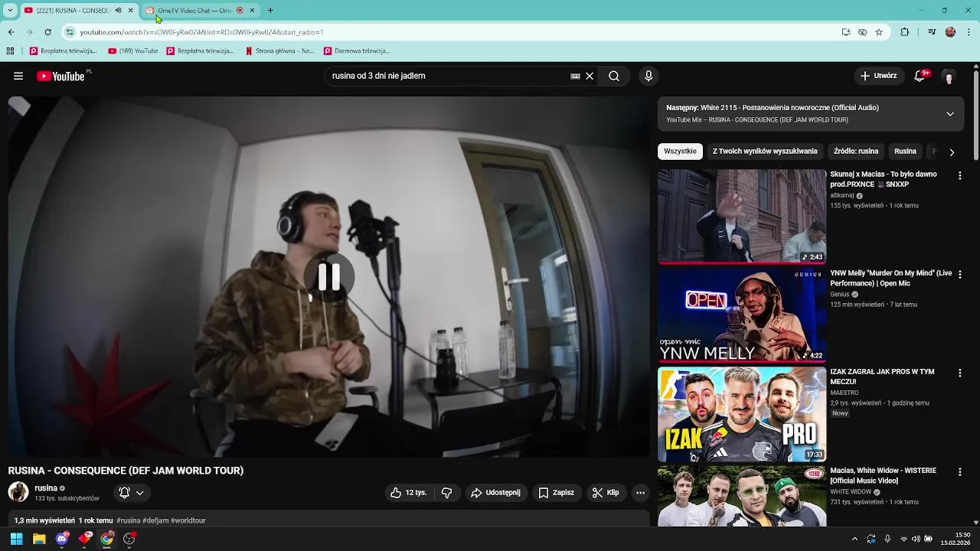Pause the video with the center pause overlay

click(x=329, y=277)
